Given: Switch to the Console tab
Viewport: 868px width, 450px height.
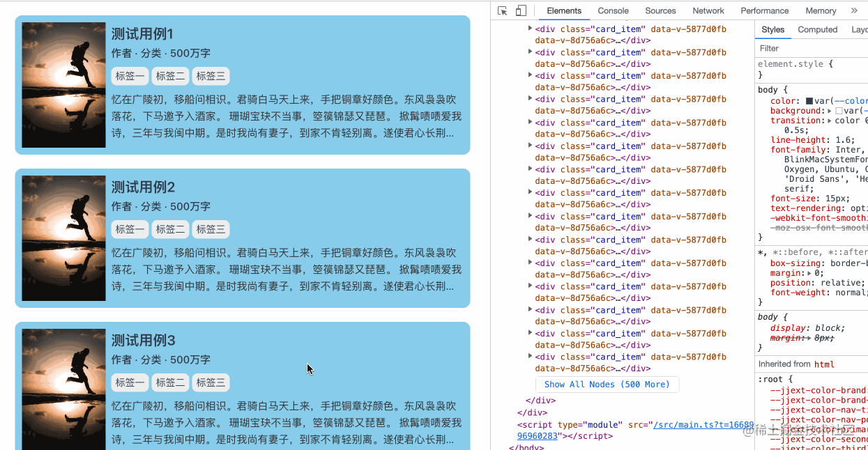Looking at the screenshot, I should click(x=613, y=10).
